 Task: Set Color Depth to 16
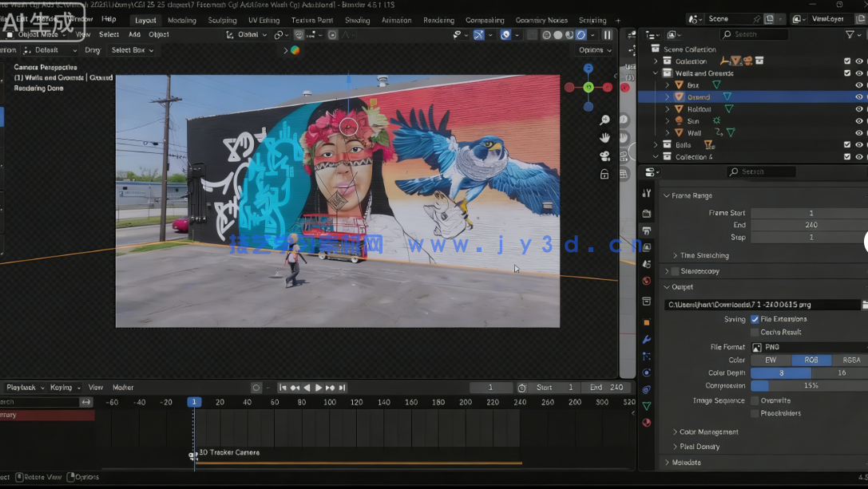click(841, 373)
